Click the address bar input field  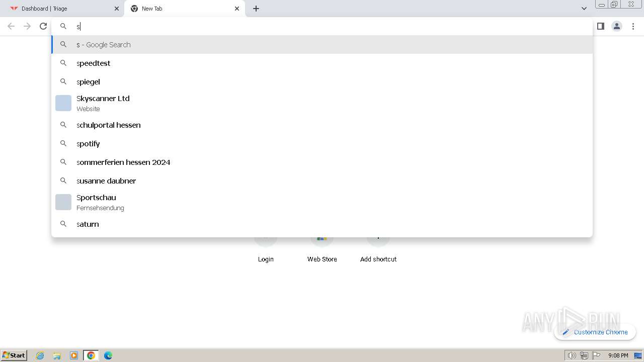click(x=322, y=26)
